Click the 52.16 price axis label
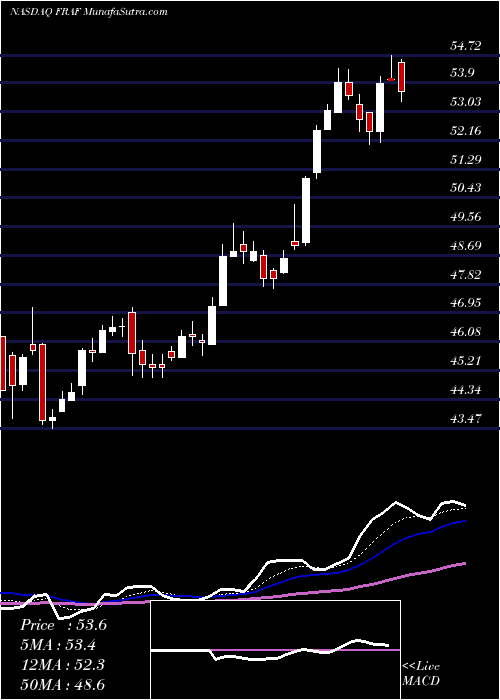 (466, 131)
